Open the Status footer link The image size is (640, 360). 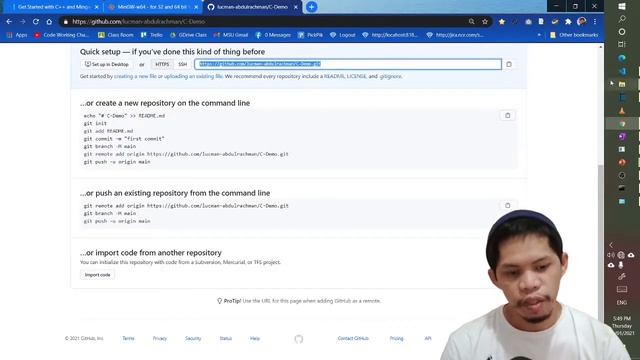click(x=226, y=338)
